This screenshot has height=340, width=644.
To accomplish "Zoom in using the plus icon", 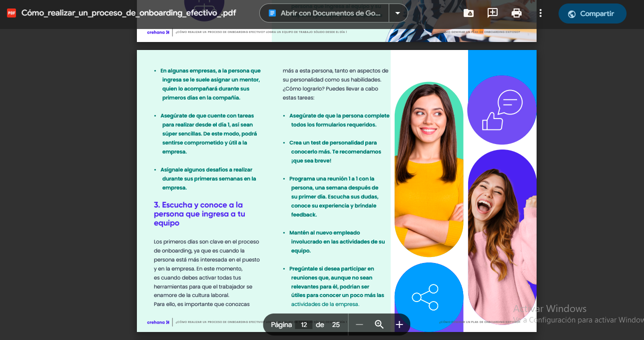I will tap(399, 324).
